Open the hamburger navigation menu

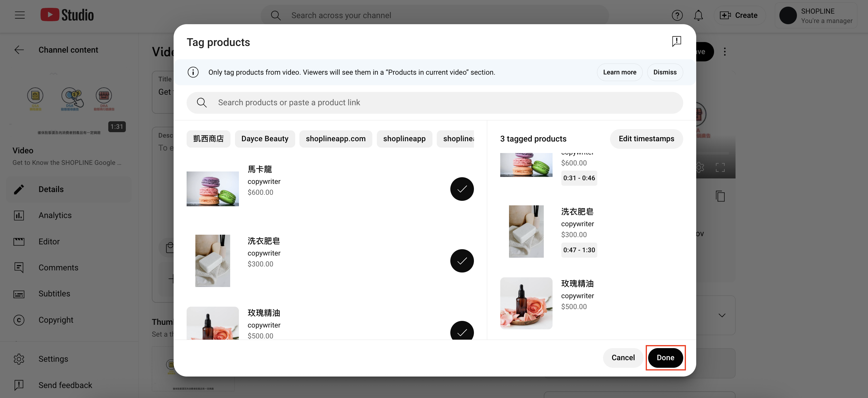20,15
